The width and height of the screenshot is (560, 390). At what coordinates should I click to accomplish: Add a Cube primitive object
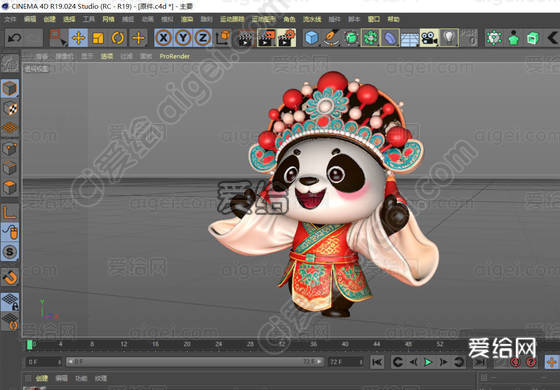[x=311, y=38]
